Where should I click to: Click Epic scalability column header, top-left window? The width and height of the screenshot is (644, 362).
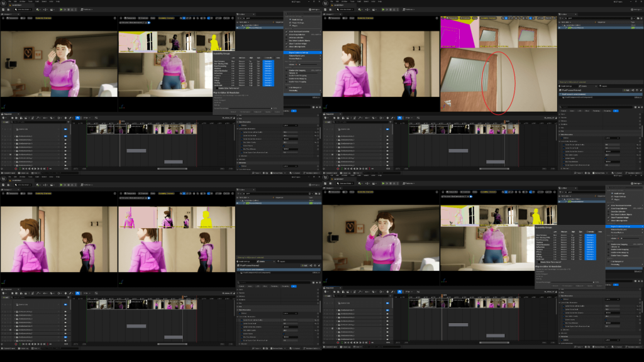[258, 58]
